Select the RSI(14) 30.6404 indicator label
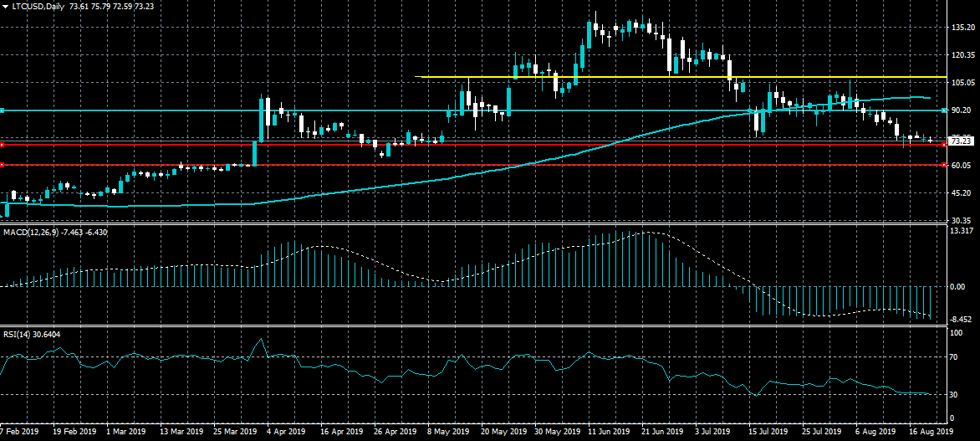 pyautogui.click(x=32, y=334)
